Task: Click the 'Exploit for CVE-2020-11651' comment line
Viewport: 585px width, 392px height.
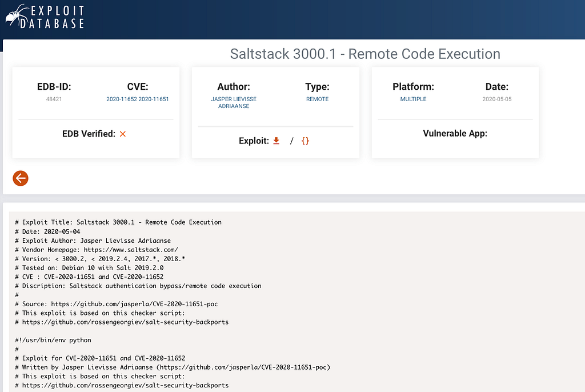Action: (100, 358)
